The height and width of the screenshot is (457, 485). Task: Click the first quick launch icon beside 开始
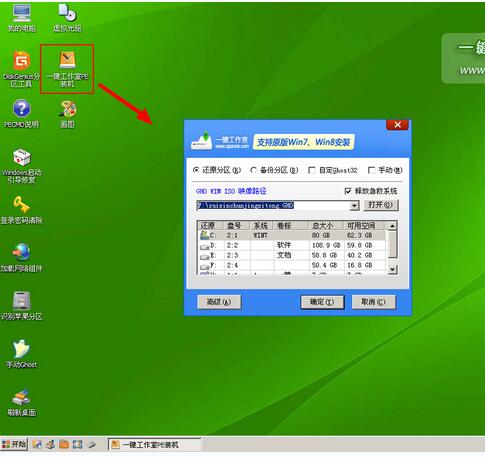37,444
